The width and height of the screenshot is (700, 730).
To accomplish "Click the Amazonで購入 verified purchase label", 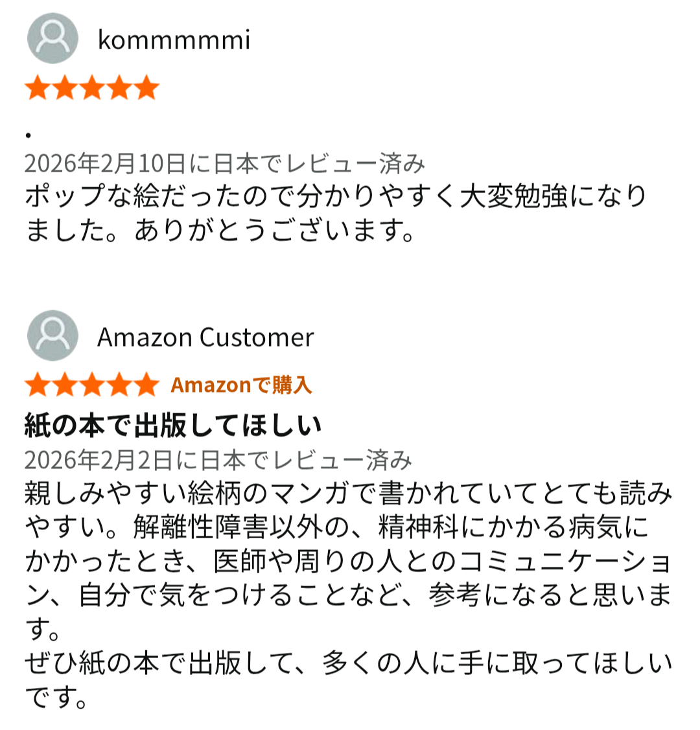I will [241, 385].
